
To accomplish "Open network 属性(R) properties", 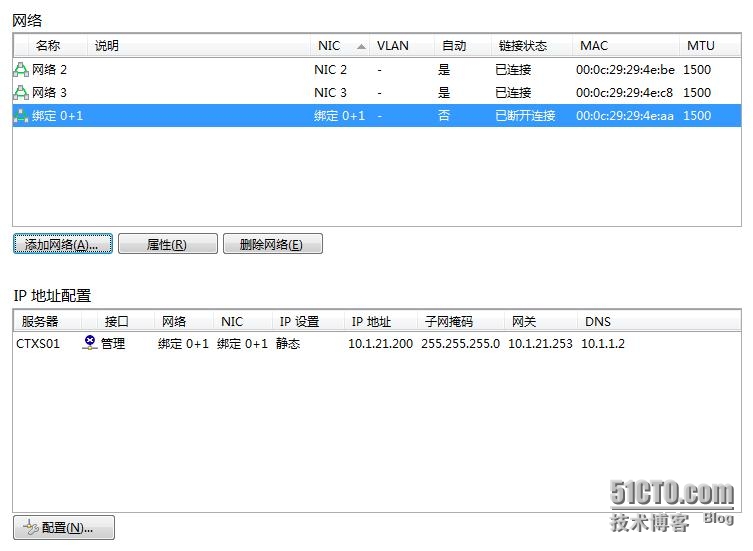I will [x=168, y=244].
